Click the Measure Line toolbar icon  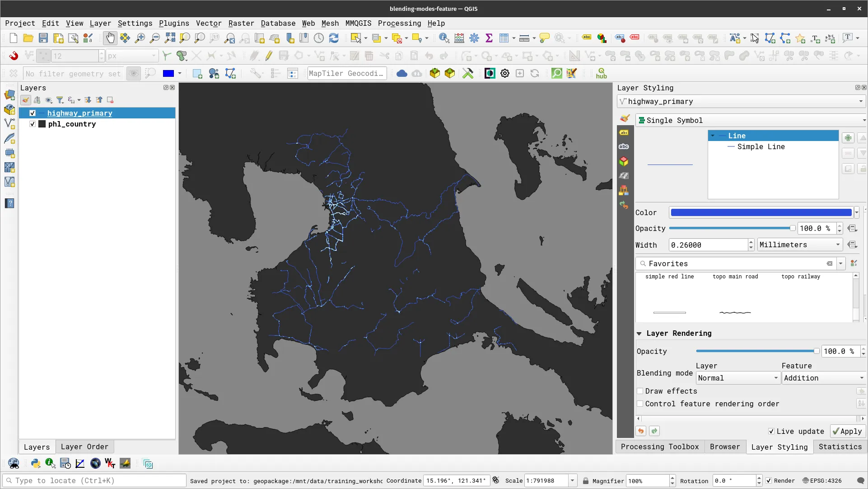(x=524, y=38)
